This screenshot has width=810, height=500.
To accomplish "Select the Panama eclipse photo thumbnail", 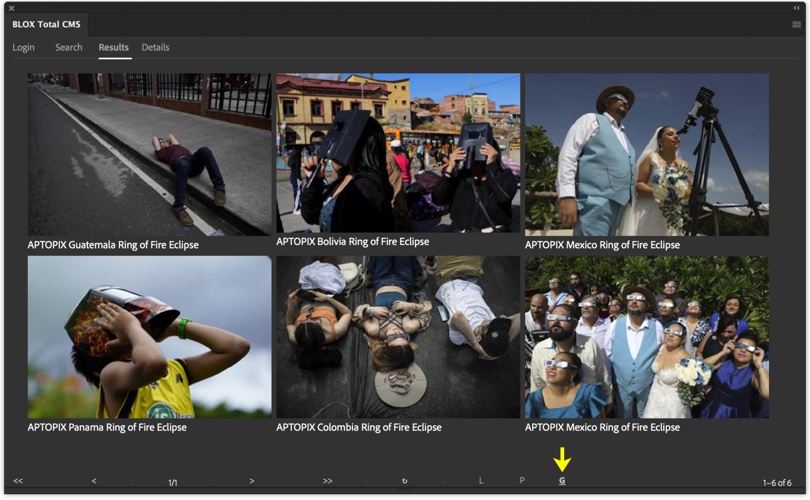I will pyautogui.click(x=149, y=337).
